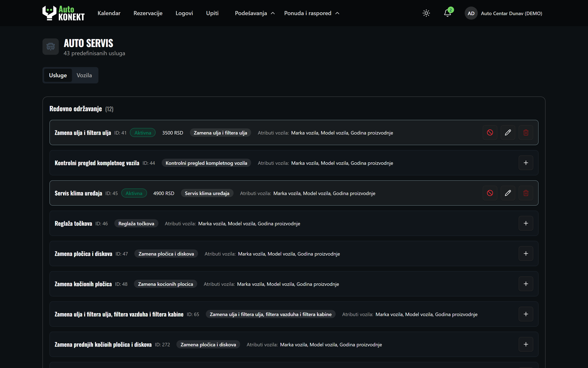Click the Redovno održavanje section heading
588x368 pixels.
pos(76,109)
